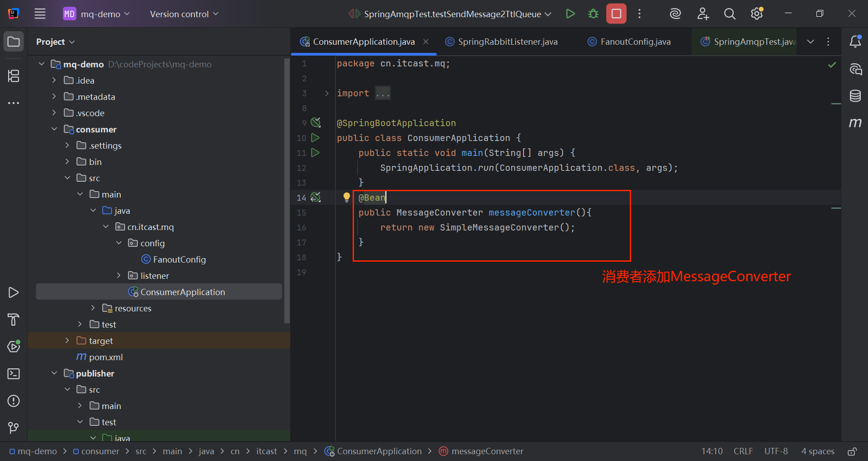868x461 pixels.
Task: Click the run gutter icon on line 10
Action: coord(316,137)
